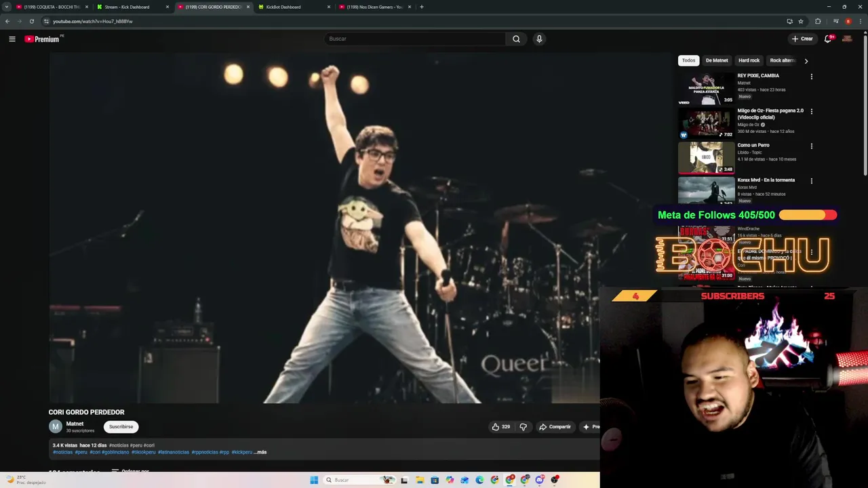Open Chrome profile avatar
This screenshot has height=488, width=868.
(848, 21)
